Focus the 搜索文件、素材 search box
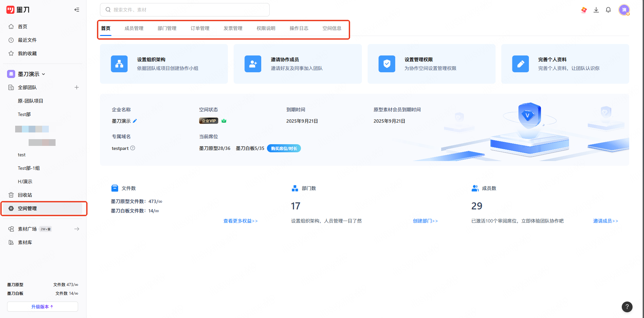The image size is (644, 318). coord(185,10)
